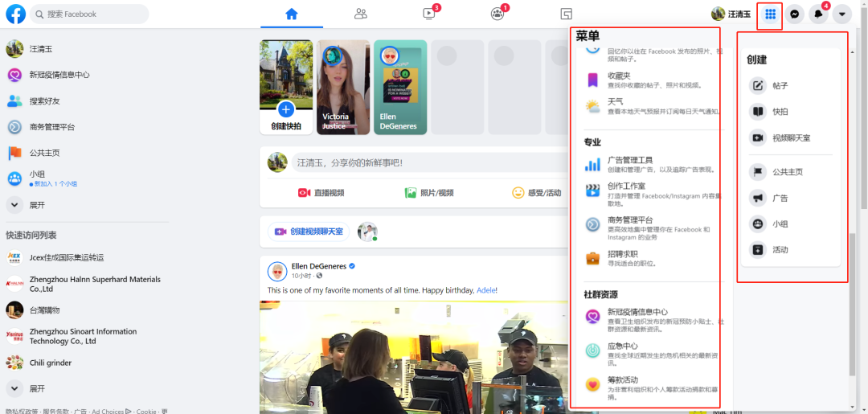Click the 10小时 post timestamp
This screenshot has width=868, height=414.
click(301, 276)
